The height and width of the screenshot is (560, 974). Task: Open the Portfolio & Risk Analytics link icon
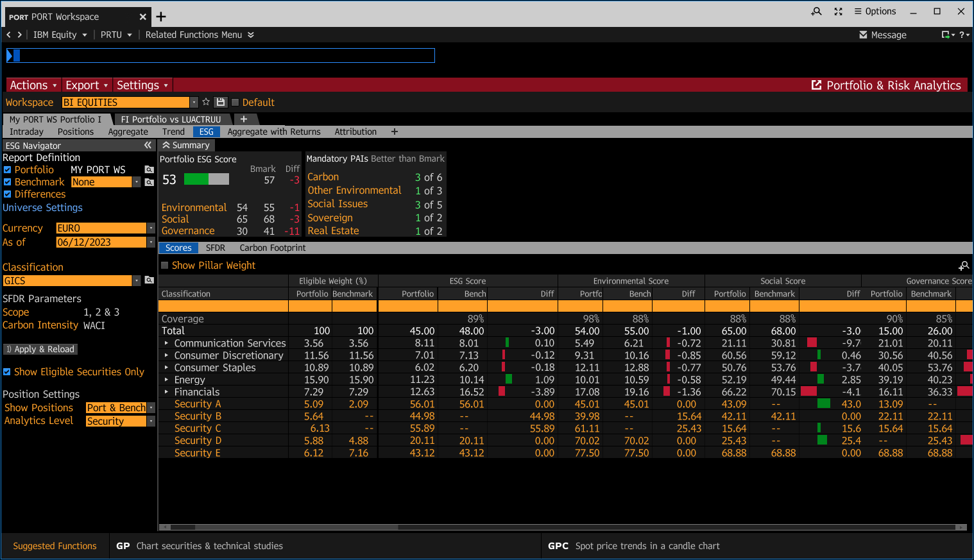click(817, 85)
